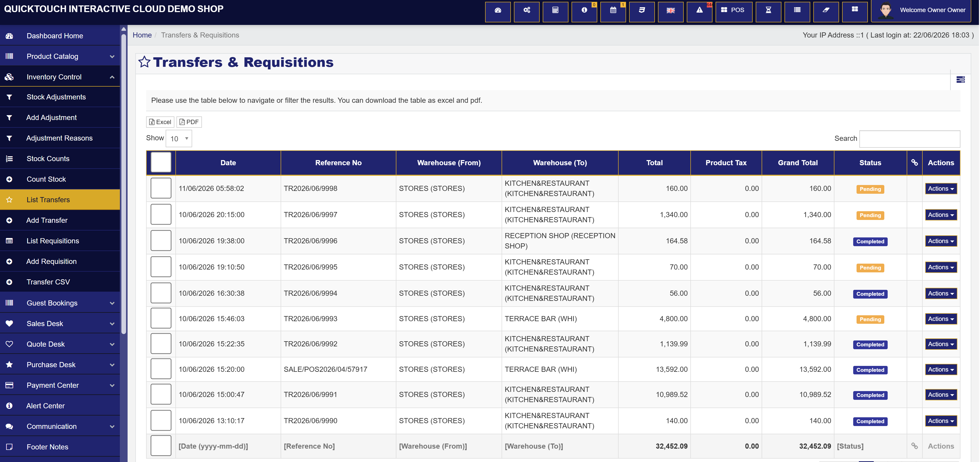Select List Transfers in sidebar

[60, 199]
